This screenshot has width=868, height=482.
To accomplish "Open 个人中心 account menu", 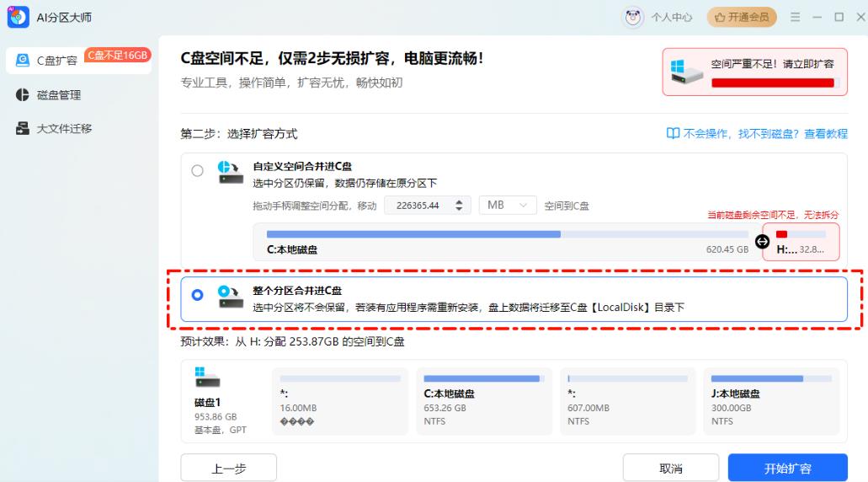I will click(x=672, y=18).
